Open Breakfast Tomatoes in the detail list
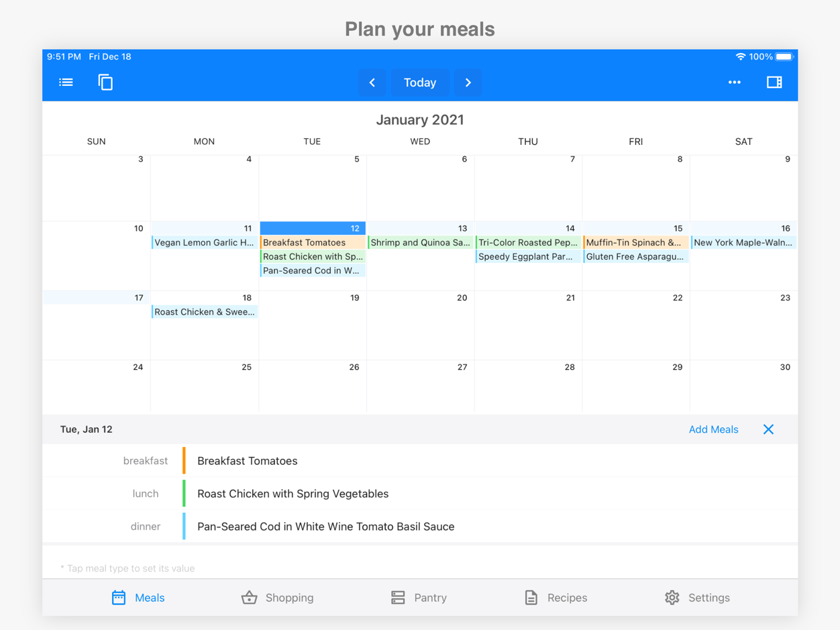This screenshot has height=630, width=840. 420,461
